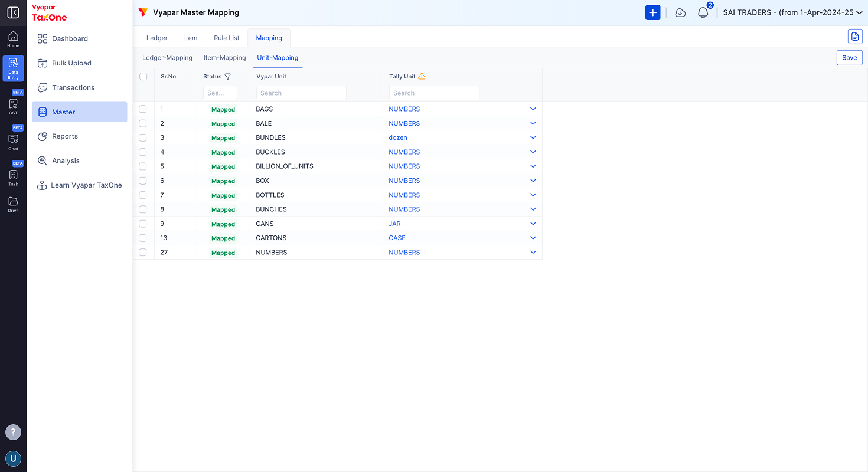The height and width of the screenshot is (472, 868).
Task: Open Bulk Upload in the sidebar
Action: (x=79, y=63)
